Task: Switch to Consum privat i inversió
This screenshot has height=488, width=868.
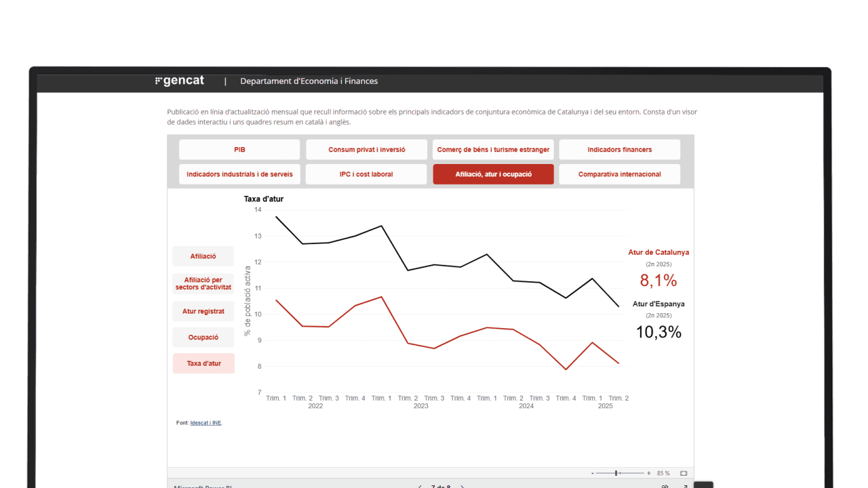Action: coord(366,150)
